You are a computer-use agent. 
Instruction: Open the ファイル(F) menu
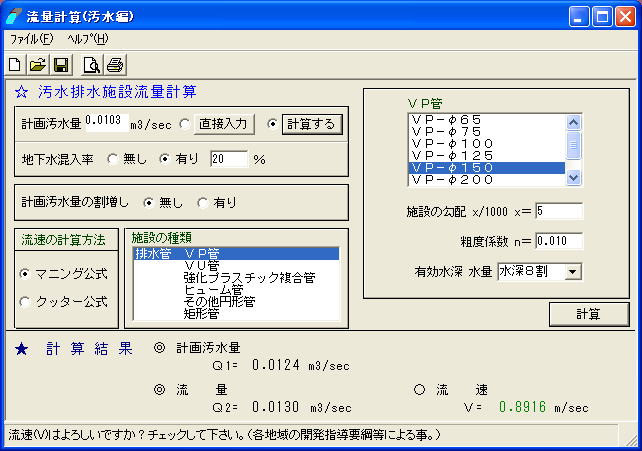[31, 39]
